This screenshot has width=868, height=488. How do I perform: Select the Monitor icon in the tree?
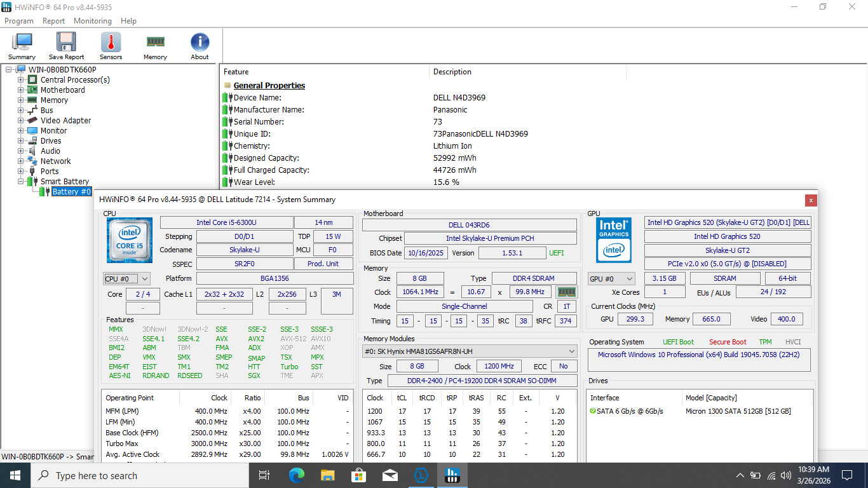click(32, 131)
